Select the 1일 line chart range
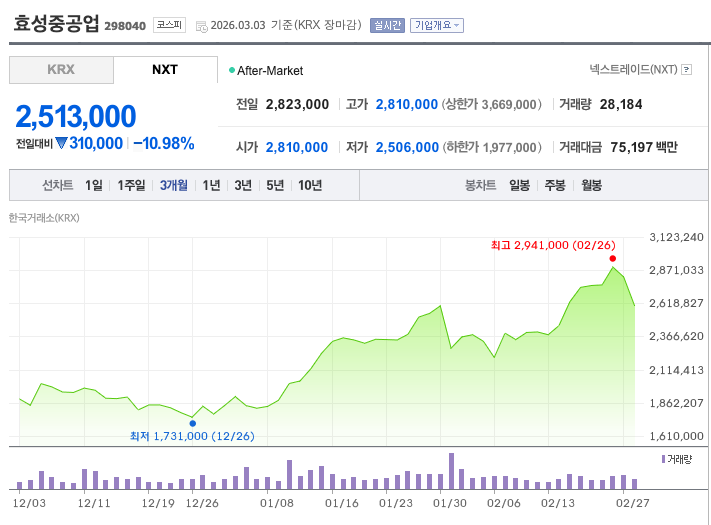The width and height of the screenshot is (711, 525). pyautogui.click(x=94, y=185)
